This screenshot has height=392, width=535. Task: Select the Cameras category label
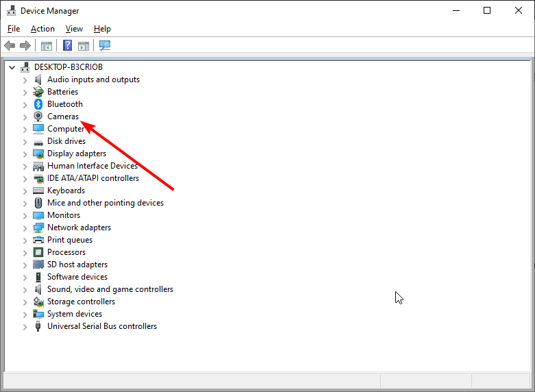[63, 117]
